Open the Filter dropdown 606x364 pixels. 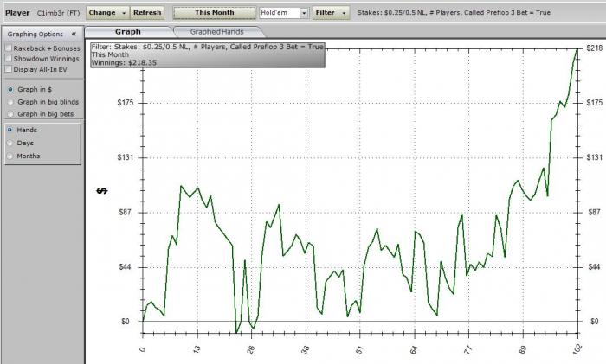(332, 13)
